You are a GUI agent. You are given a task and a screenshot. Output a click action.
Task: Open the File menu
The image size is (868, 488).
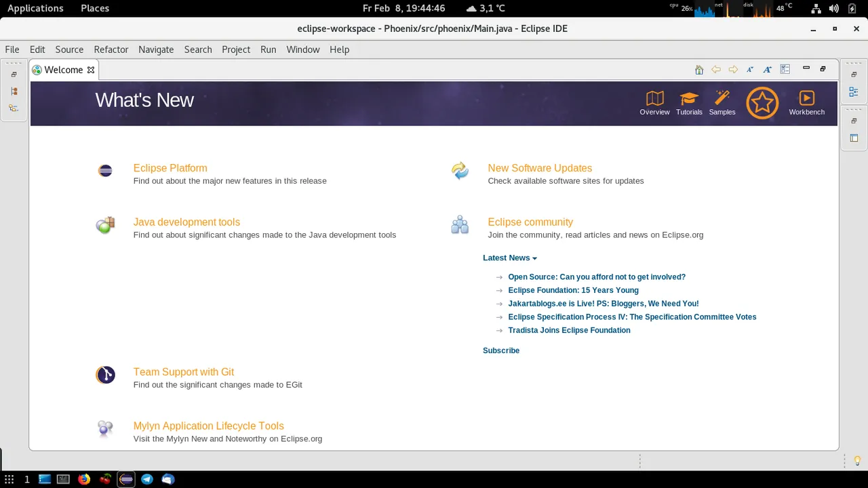12,49
